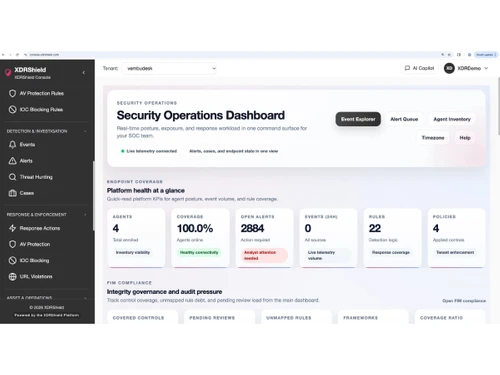Collapse the sidebar with the chevron
The width and height of the screenshot is (500, 375).
(x=84, y=72)
